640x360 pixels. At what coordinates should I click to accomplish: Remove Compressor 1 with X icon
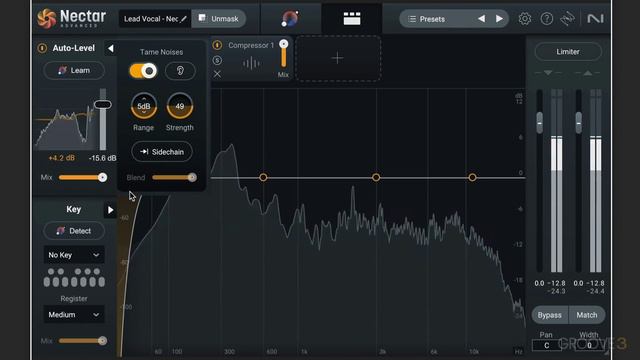217,74
